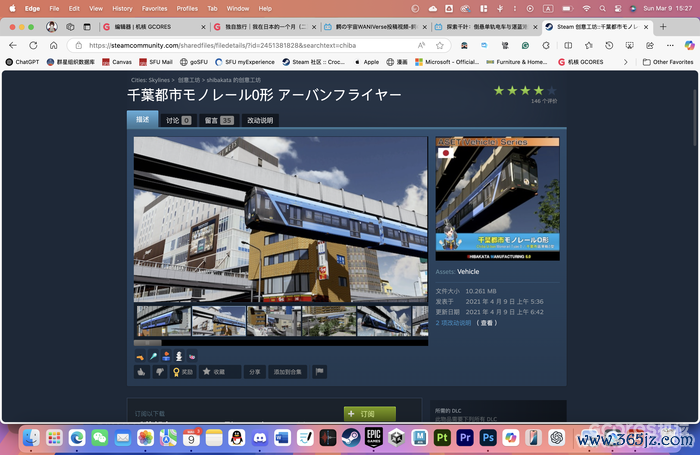Screen dimensions: 700x455
Task: Open Discord from the Dock
Action: pyautogui.click(x=259, y=438)
